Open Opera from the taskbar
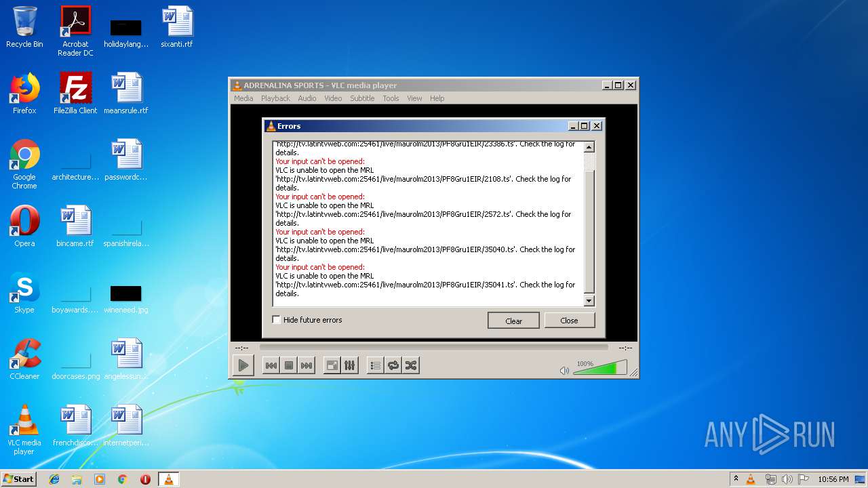The image size is (868, 488). (x=145, y=479)
